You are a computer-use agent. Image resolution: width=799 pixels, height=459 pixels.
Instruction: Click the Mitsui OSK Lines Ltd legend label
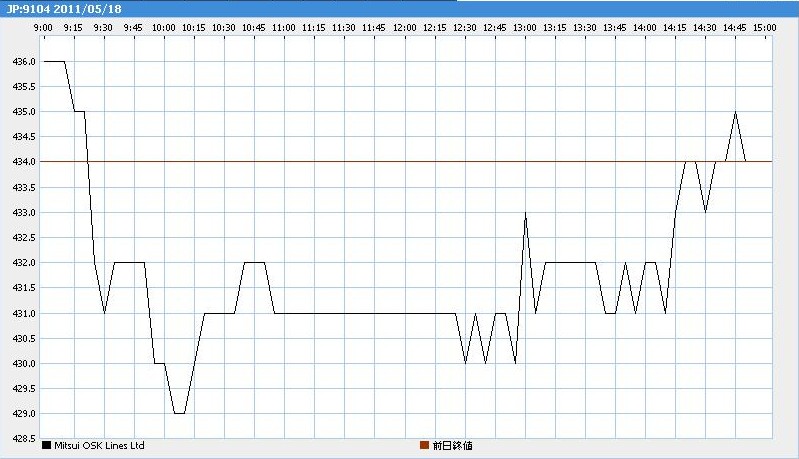click(99, 445)
